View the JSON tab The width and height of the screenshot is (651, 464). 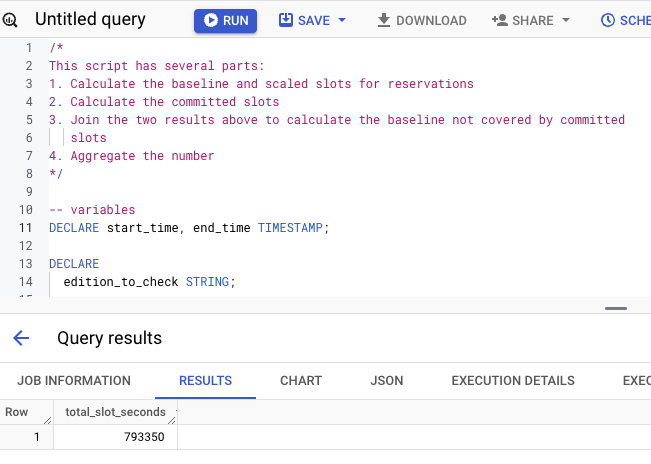[387, 381]
